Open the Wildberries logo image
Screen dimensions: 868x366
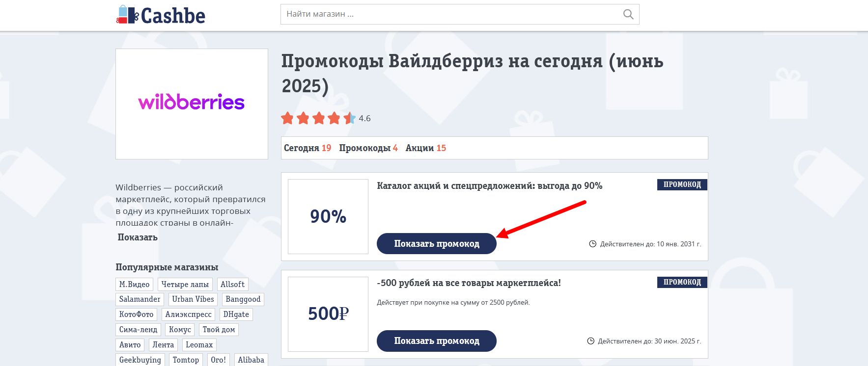pyautogui.click(x=192, y=104)
